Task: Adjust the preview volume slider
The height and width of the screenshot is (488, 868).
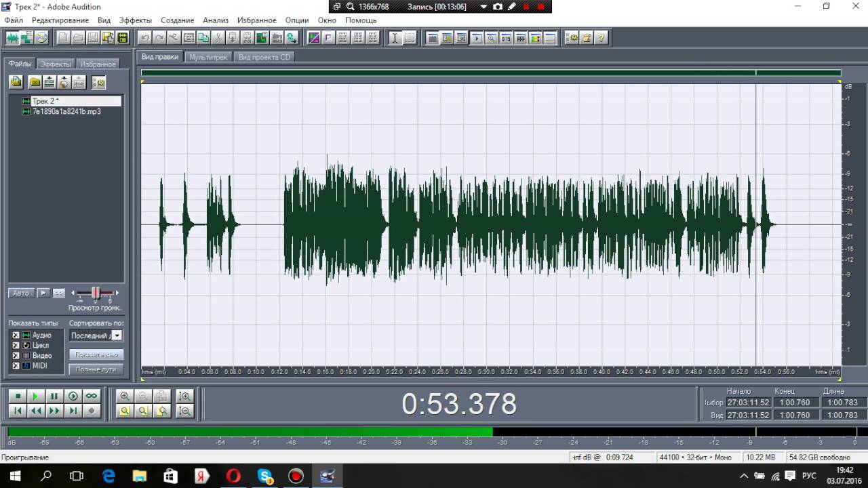Action: [96, 293]
